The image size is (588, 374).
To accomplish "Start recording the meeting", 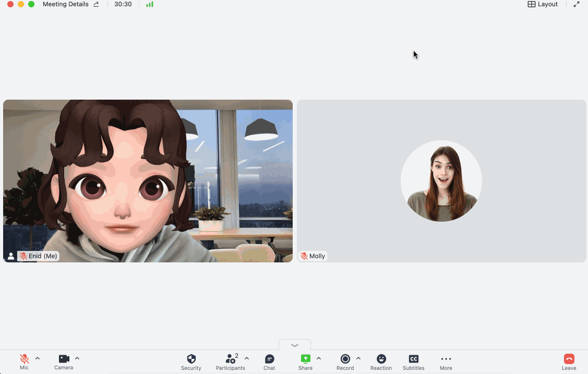I will [345, 362].
